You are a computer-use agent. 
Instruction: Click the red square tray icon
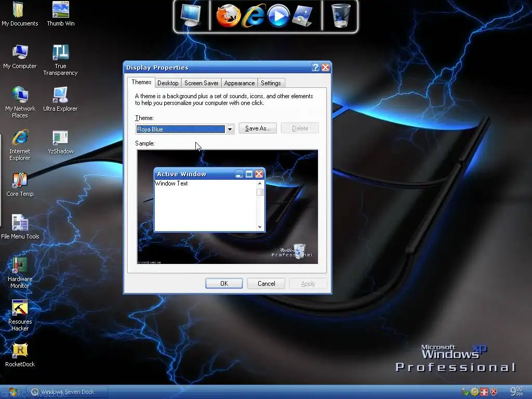484,392
